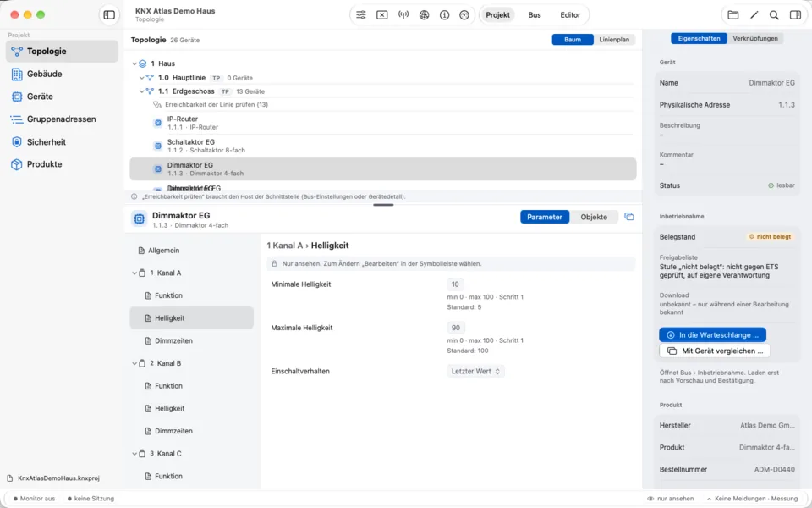Click the Gebäude building icon
812x508 pixels.
click(17, 75)
